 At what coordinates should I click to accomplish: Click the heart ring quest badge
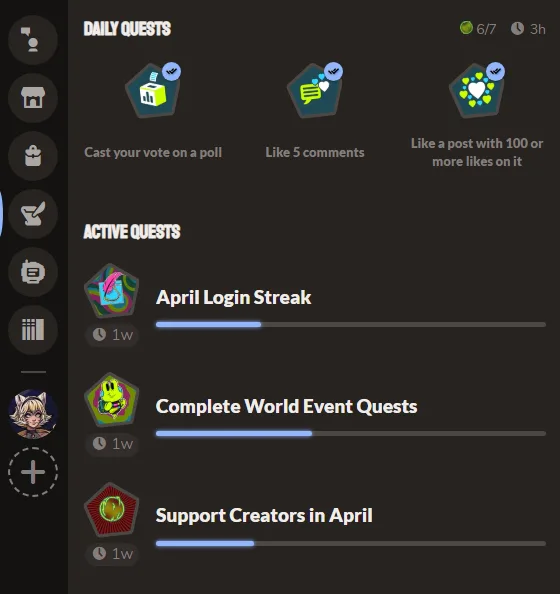point(477,91)
